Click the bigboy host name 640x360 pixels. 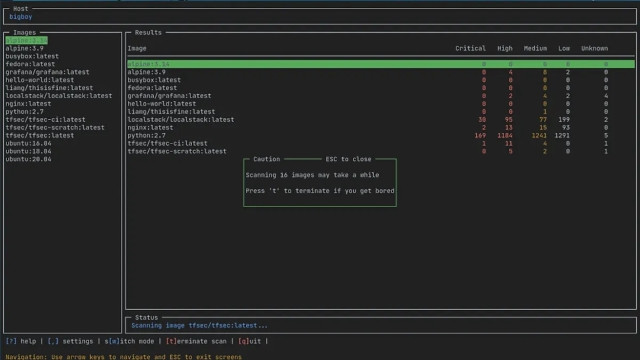tap(20, 17)
